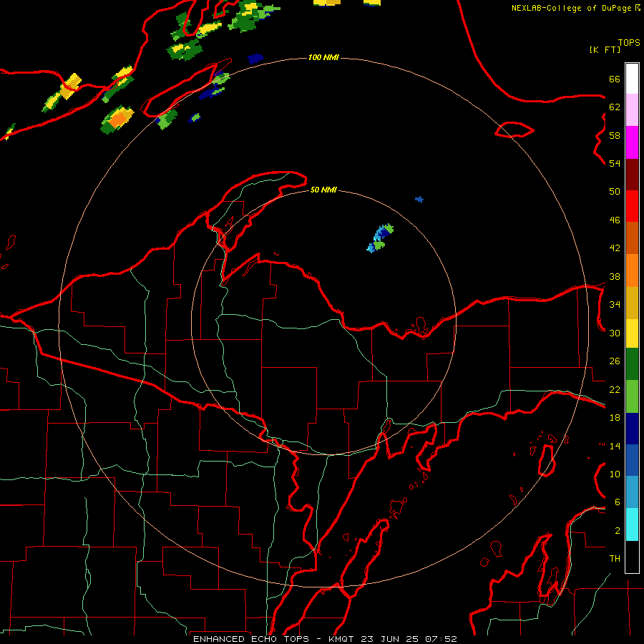The height and width of the screenshot is (644, 644).
Task: Click the orange-cored echo cell at upper left
Action: 118,119
